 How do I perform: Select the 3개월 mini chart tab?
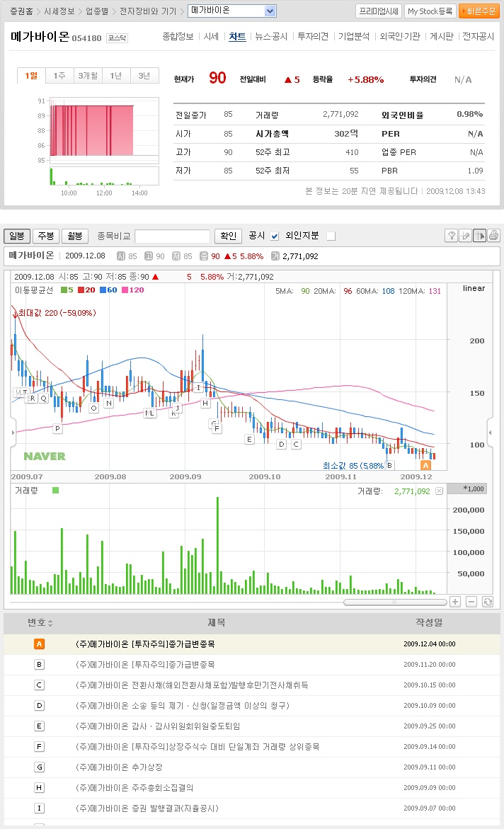point(88,76)
